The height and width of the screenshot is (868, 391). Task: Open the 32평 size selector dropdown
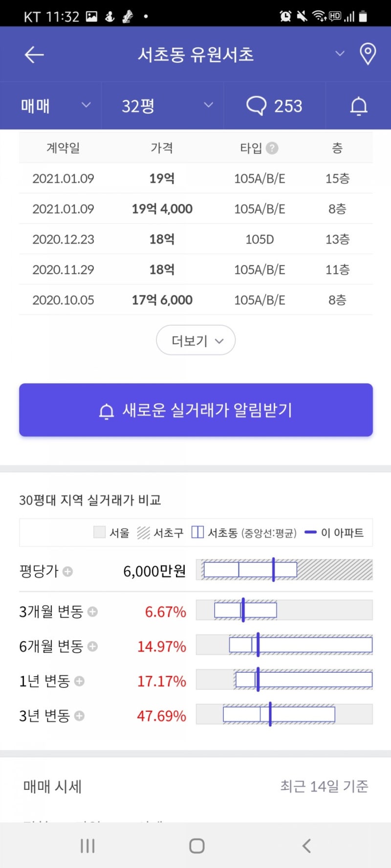pyautogui.click(x=166, y=106)
